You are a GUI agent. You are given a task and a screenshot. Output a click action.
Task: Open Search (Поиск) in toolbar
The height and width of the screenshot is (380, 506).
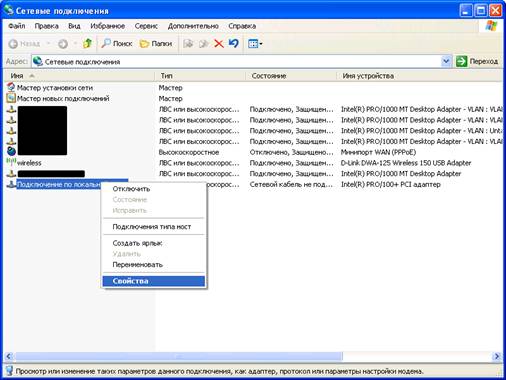coord(117,43)
